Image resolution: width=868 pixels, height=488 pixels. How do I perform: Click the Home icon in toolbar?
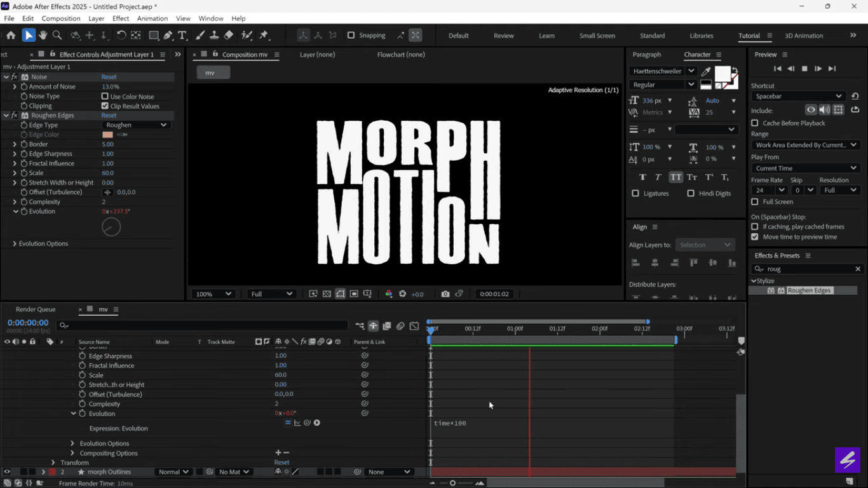[11, 36]
